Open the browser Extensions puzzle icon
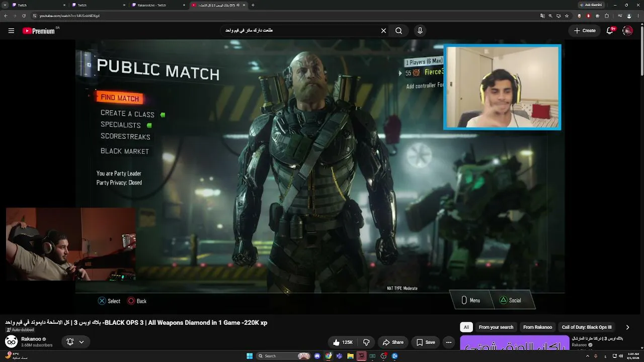The image size is (644, 362). pos(607,16)
